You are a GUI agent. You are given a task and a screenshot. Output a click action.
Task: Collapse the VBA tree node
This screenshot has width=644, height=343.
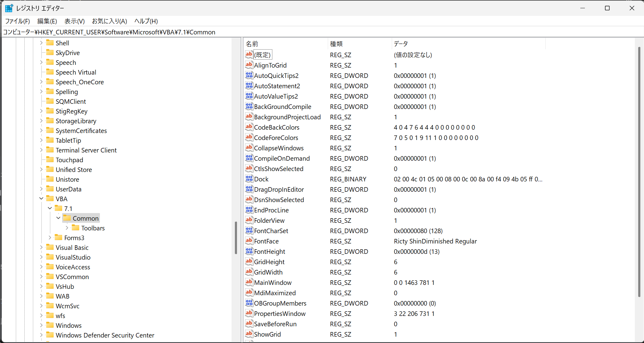coord(41,199)
